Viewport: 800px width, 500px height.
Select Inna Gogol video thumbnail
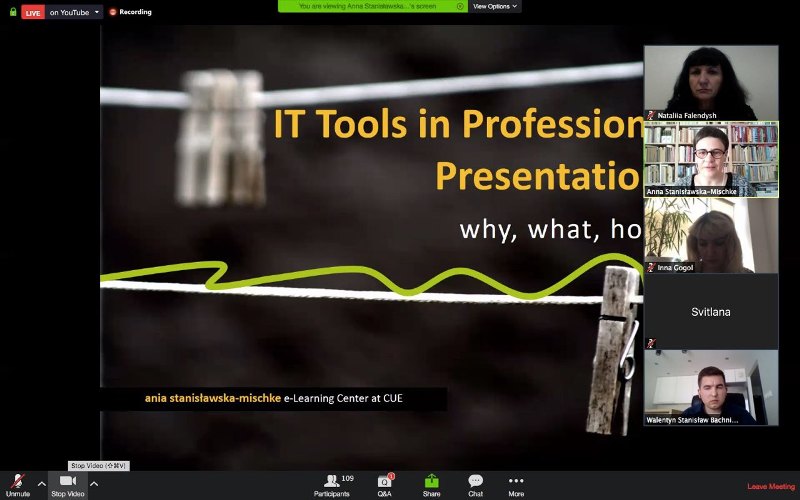[711, 235]
